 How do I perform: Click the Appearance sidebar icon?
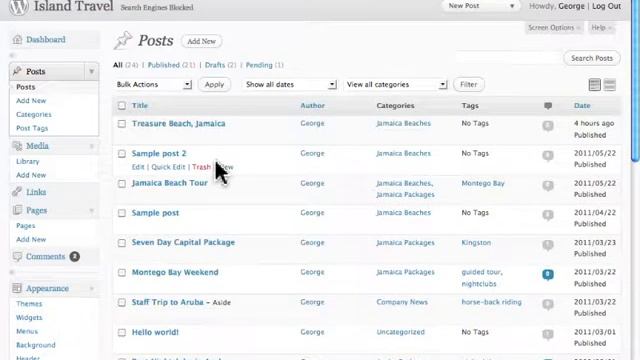click(17, 288)
